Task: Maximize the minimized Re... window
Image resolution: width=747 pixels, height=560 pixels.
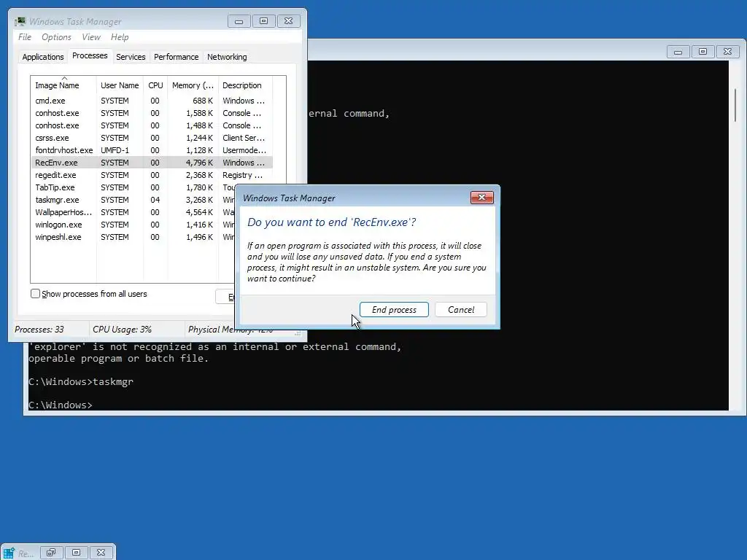Action: click(76, 553)
